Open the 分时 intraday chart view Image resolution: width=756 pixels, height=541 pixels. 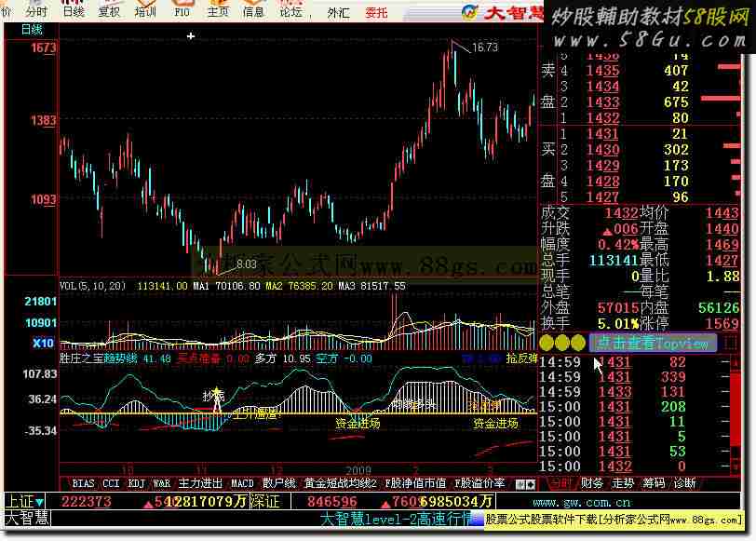[x=36, y=9]
